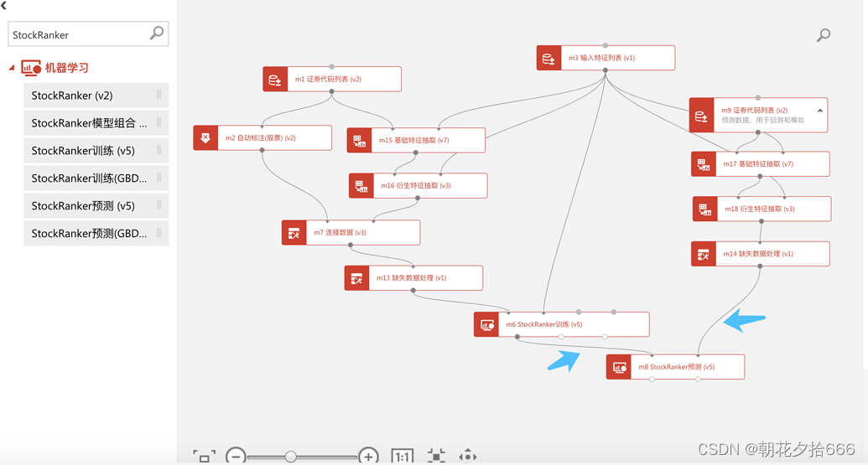Click the m3 输入特征列表 node icon
Screen dimensions: 868x465
[549, 58]
